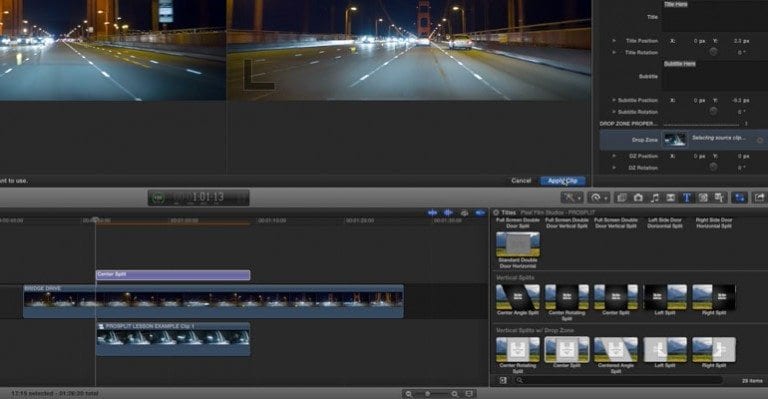Toggle the Inspector panel button
768x399 pixels.
[x=740, y=197]
